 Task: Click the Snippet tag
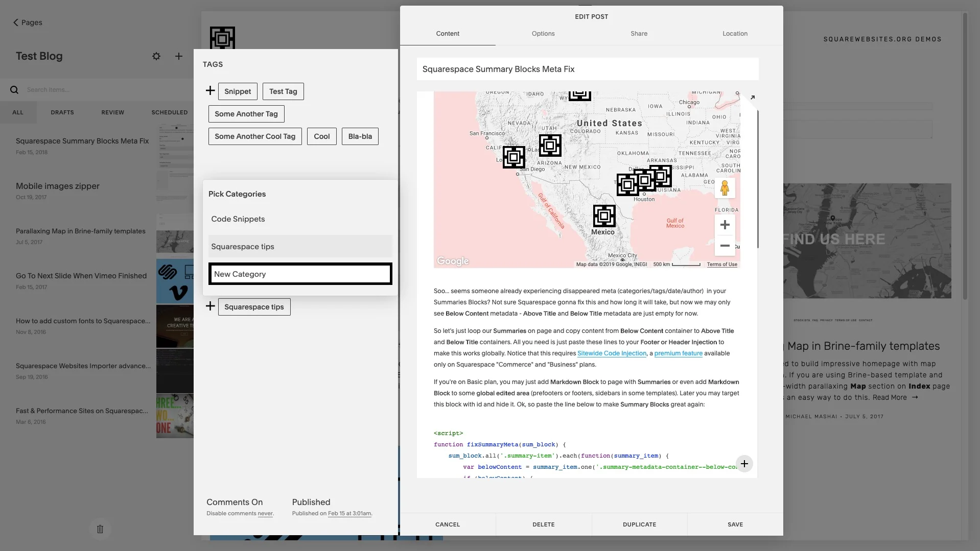pyautogui.click(x=238, y=91)
